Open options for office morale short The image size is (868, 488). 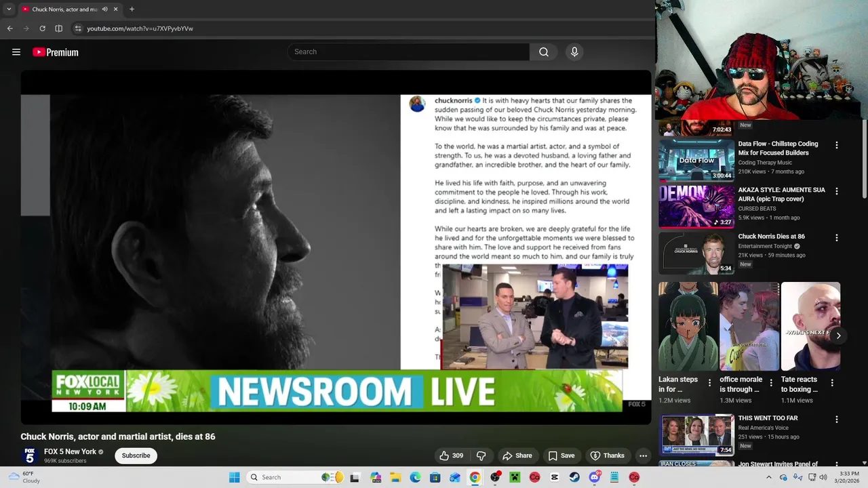(771, 383)
